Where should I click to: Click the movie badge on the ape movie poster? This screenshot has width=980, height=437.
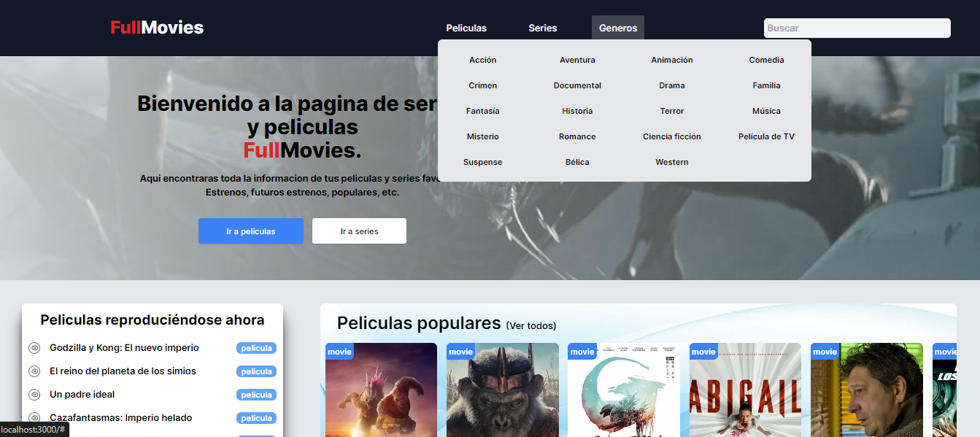click(x=460, y=351)
